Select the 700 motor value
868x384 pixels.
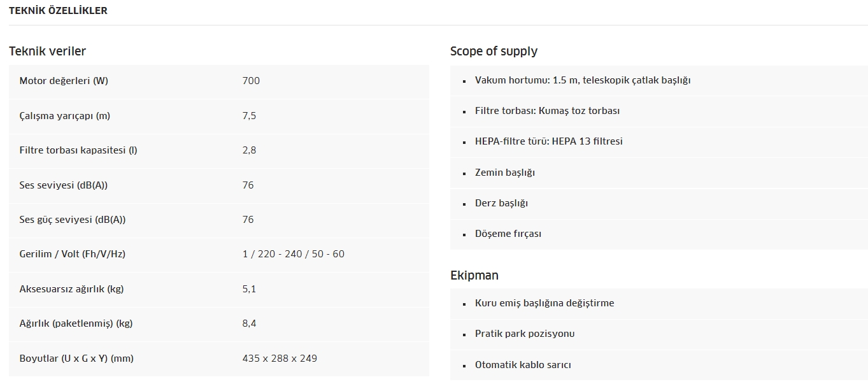click(251, 81)
